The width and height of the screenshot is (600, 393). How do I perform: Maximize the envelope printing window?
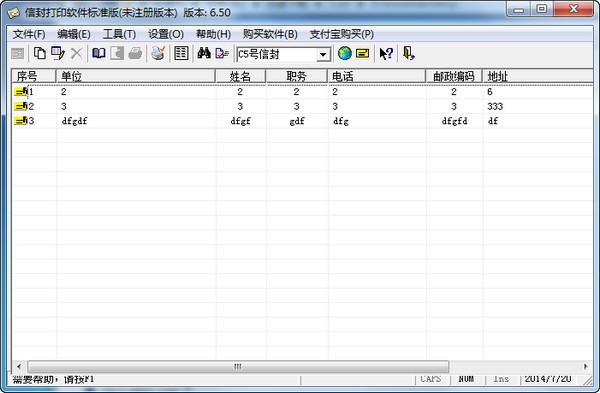(x=542, y=10)
